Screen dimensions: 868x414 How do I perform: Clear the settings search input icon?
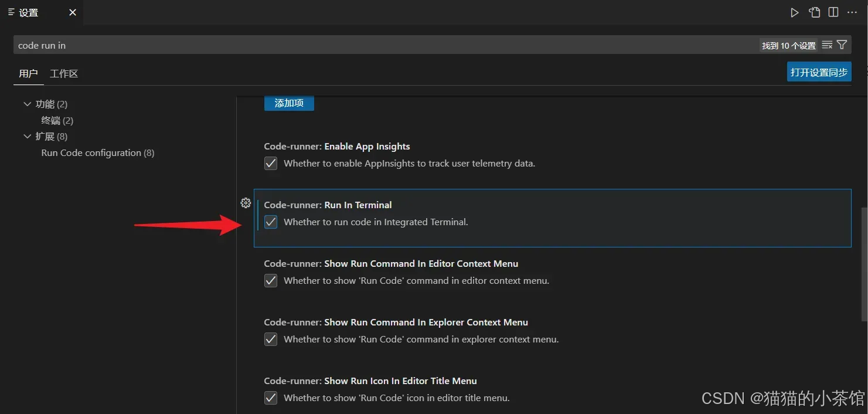pyautogui.click(x=827, y=45)
